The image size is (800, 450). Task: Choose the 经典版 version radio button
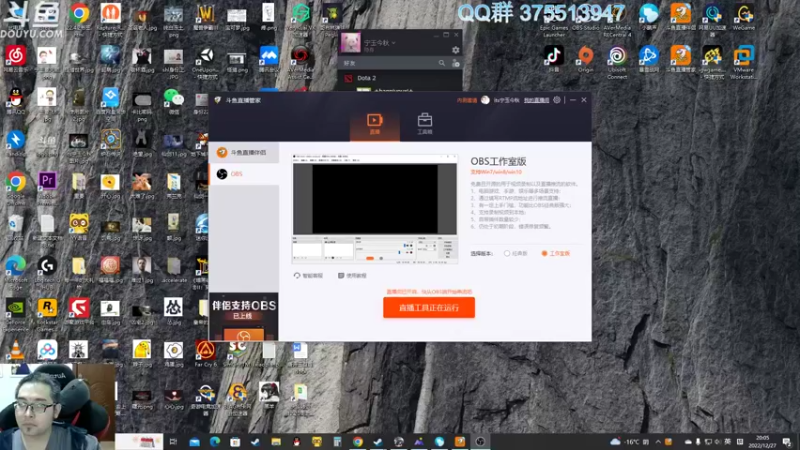click(x=515, y=254)
